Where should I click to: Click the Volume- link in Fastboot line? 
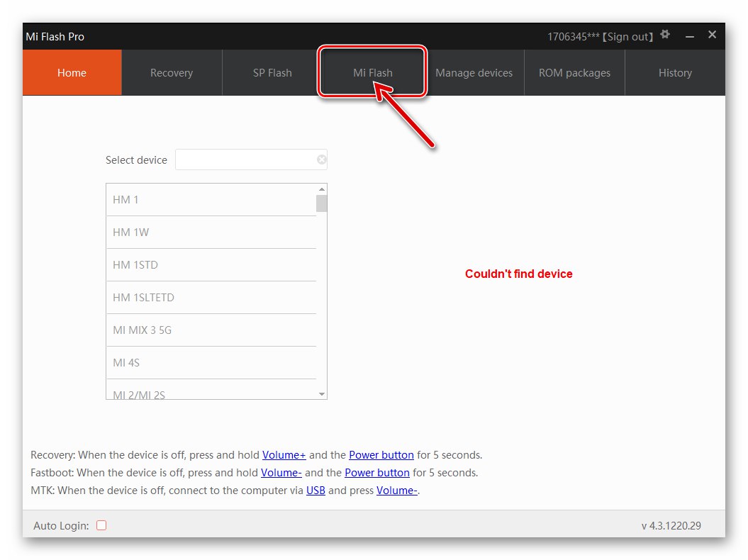click(281, 472)
